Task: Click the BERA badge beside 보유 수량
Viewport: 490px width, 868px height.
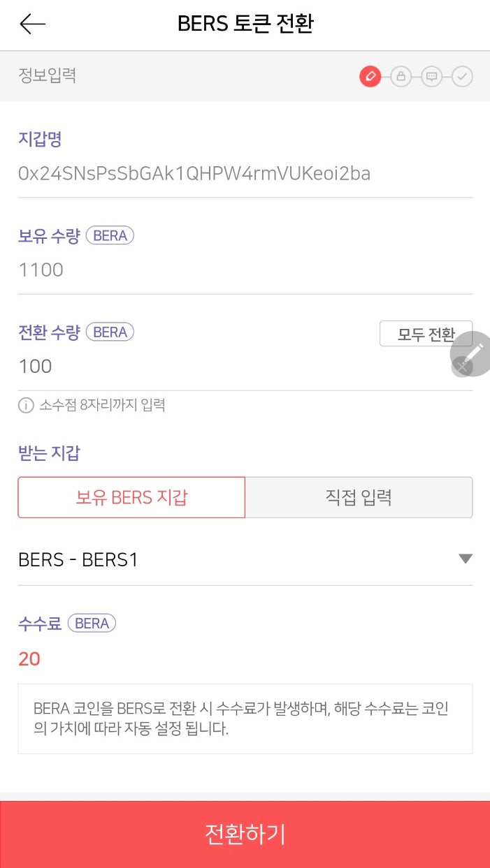Action: [x=110, y=235]
